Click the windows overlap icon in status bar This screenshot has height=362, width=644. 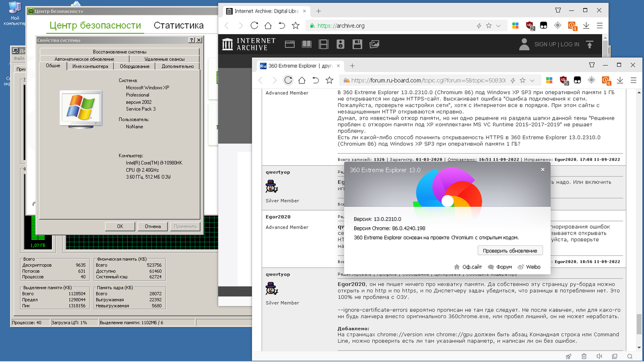(614, 356)
